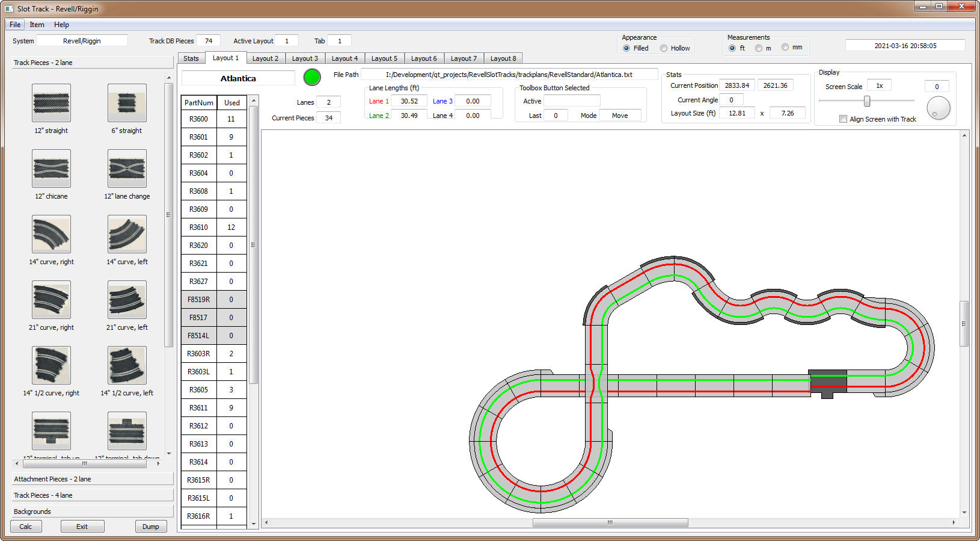
Task: Click the Used column header
Action: coord(232,103)
